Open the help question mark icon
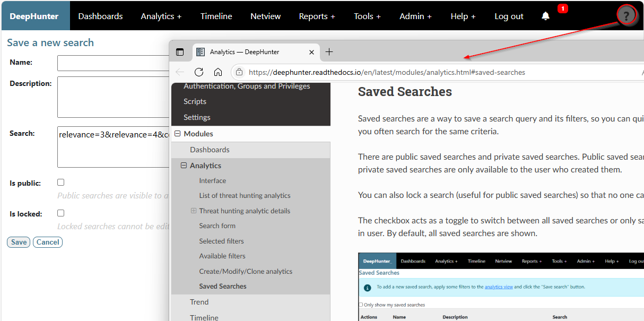 [626, 15]
